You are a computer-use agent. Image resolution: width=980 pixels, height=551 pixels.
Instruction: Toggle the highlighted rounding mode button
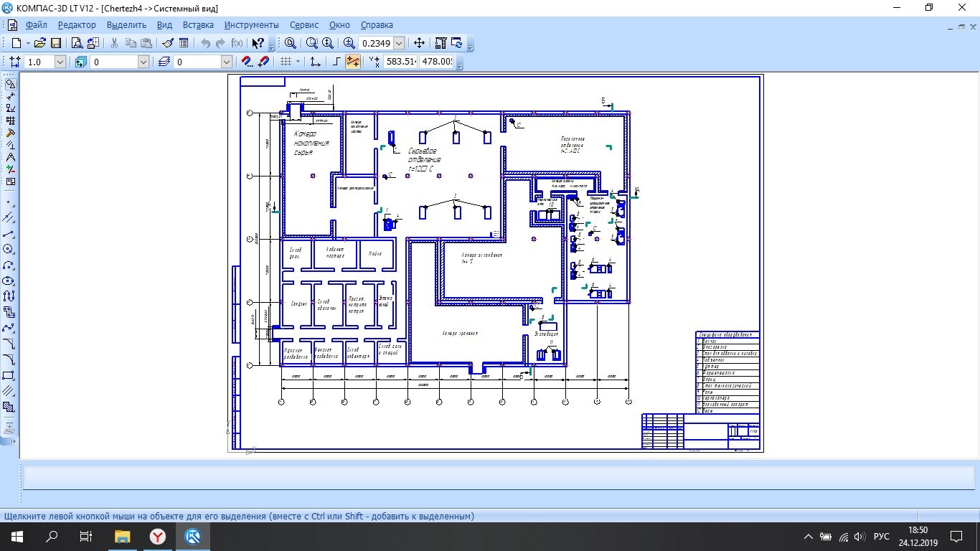[353, 62]
